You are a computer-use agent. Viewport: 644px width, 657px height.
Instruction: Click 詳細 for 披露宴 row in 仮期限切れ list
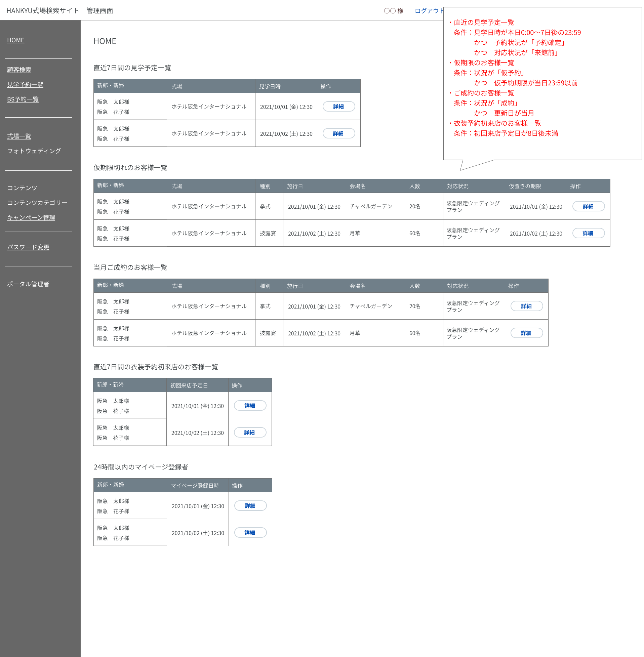[588, 233]
